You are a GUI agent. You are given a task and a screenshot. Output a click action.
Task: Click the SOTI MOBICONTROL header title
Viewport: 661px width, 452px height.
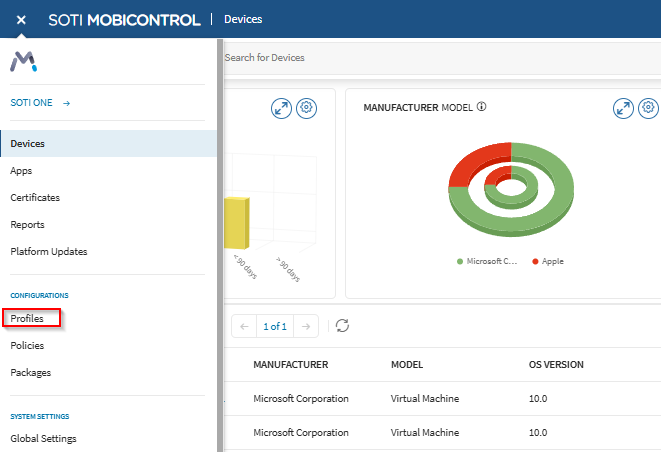point(124,20)
